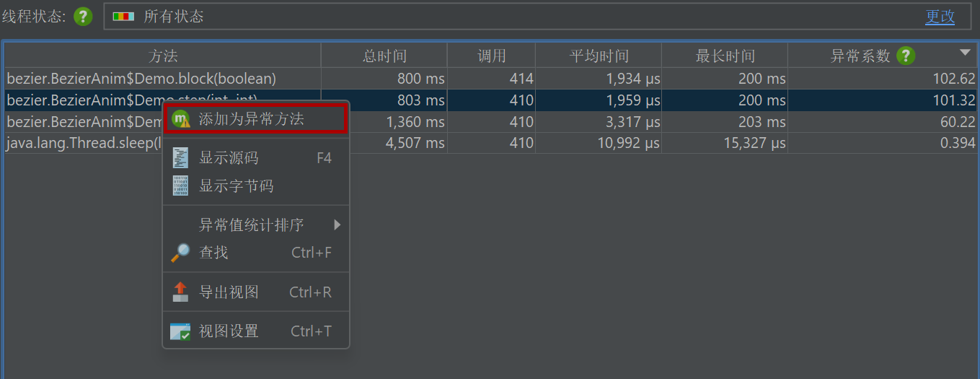
Task: Click the 导出视图 export arrow icon
Action: [x=180, y=292]
